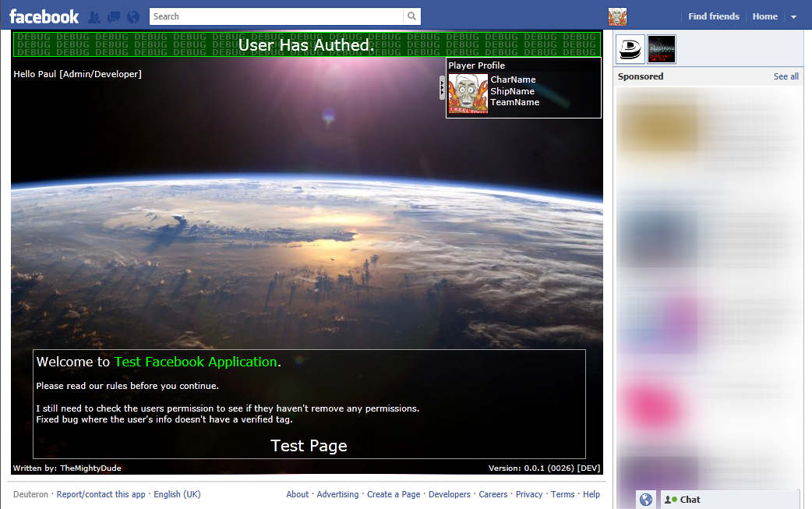Select TeamName text in Player Profile
The height and width of the screenshot is (509, 812).
click(515, 103)
